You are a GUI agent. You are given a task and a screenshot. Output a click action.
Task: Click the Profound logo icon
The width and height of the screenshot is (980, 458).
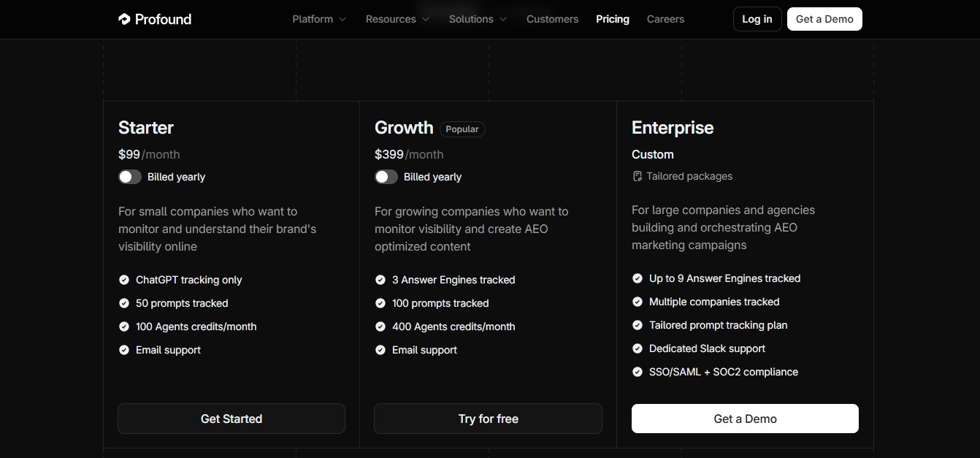pyautogui.click(x=124, y=19)
